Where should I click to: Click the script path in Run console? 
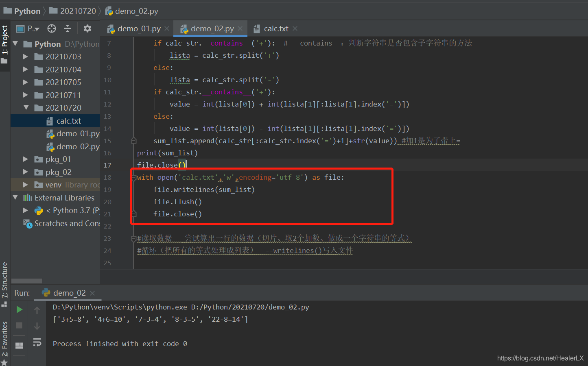point(250,307)
